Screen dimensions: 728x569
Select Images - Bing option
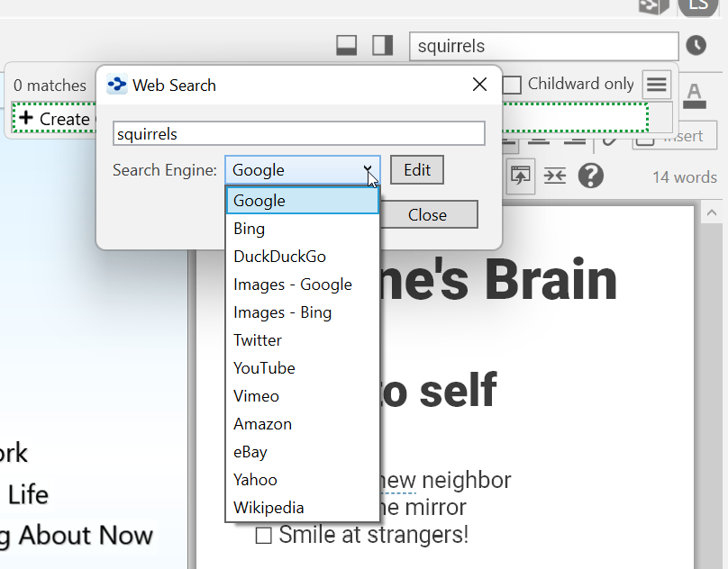(282, 312)
